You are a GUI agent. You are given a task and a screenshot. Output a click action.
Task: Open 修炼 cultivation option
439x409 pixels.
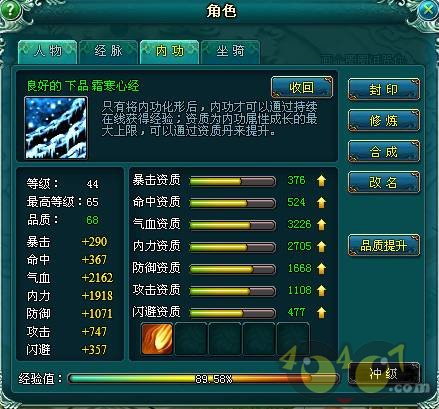[x=384, y=120]
